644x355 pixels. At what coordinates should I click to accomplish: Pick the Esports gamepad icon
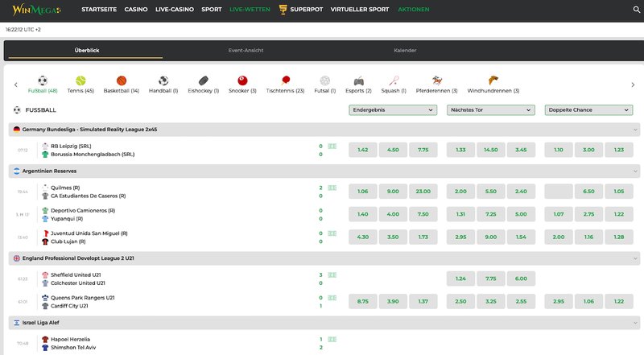pyautogui.click(x=358, y=80)
